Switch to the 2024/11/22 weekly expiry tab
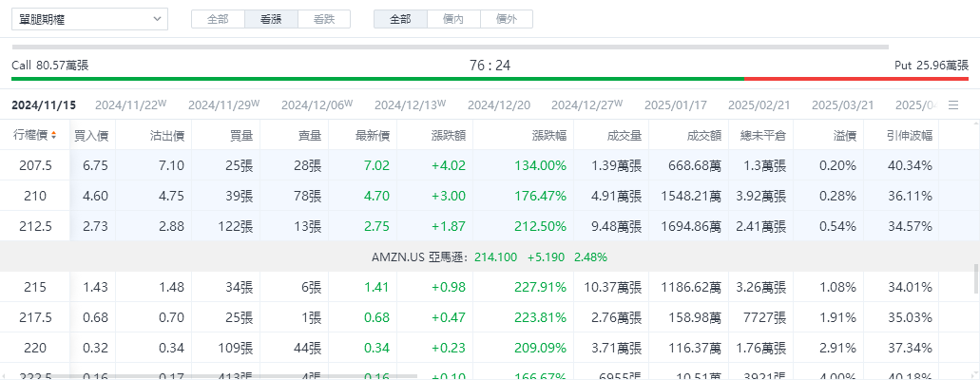The width and height of the screenshot is (980, 380). 131,104
